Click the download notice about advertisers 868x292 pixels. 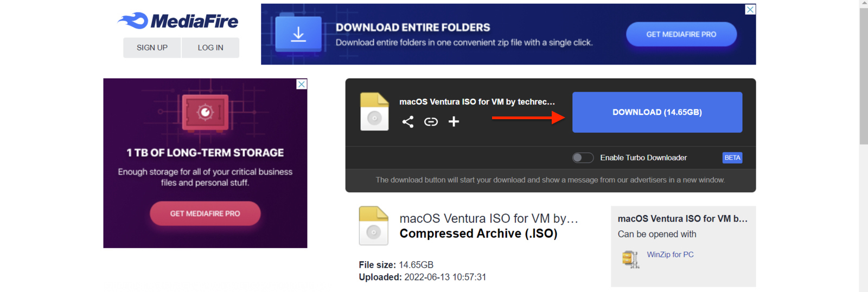click(x=550, y=180)
